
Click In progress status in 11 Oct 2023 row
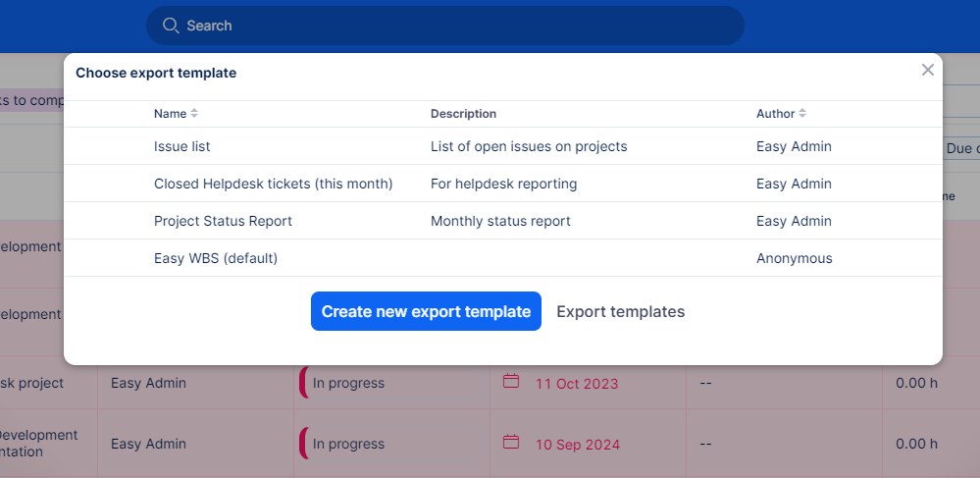[348, 383]
